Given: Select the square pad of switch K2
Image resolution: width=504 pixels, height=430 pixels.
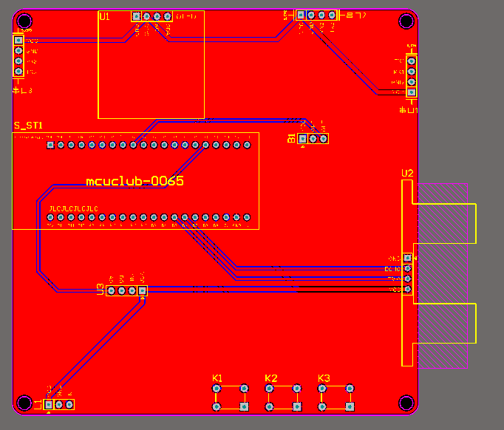Looking at the screenshot, I should [x=297, y=407].
